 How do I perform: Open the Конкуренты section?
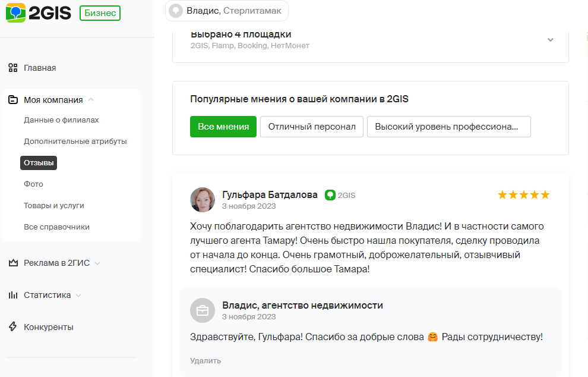48,327
